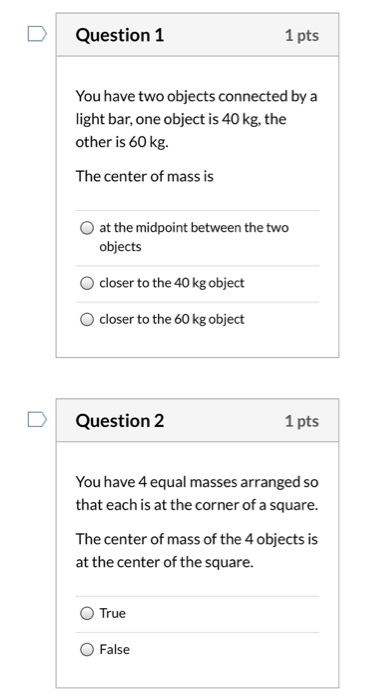Image resolution: width=390 pixels, height=700 pixels.
Task: Click the 'Question 2' header title
Action: pos(120,421)
